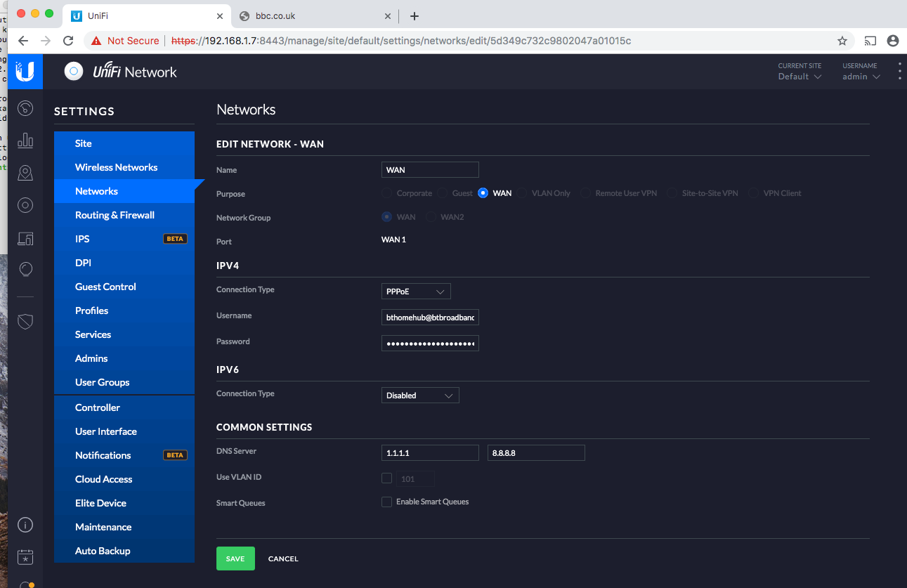Open the Devices icon in sidebar
Screen dimensions: 907x588
click(25, 205)
